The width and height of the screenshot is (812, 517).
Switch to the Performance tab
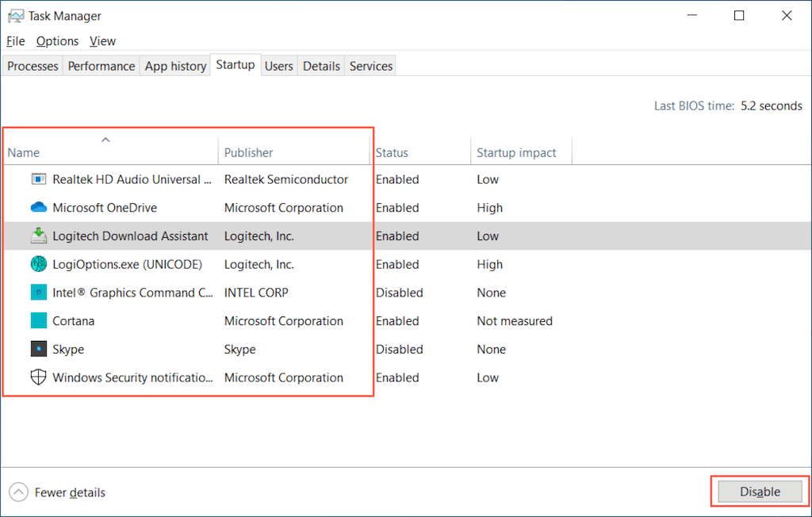[101, 67]
